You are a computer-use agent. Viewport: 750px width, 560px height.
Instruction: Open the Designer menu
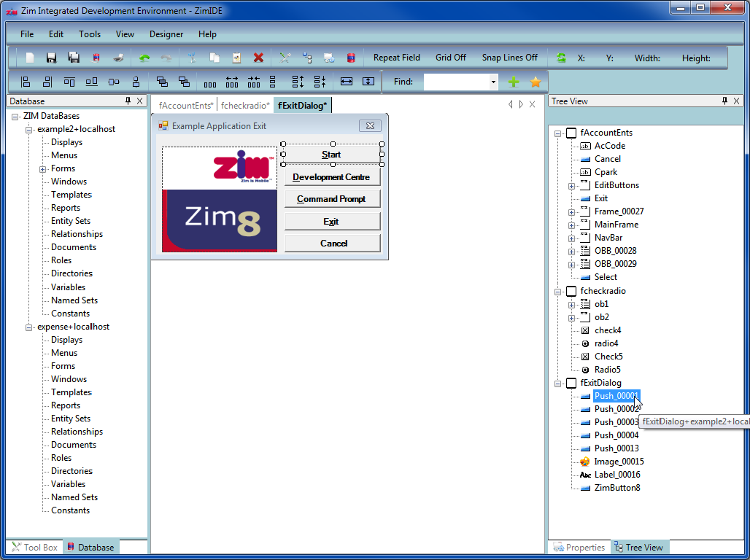point(166,34)
